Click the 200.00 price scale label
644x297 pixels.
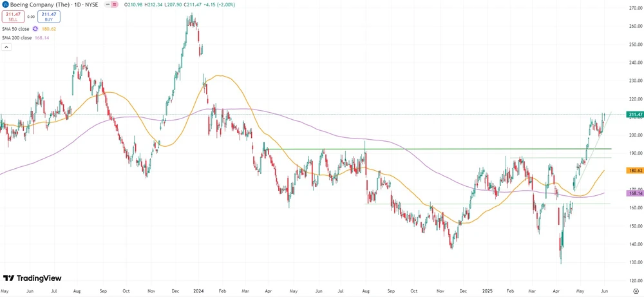tap(635, 135)
